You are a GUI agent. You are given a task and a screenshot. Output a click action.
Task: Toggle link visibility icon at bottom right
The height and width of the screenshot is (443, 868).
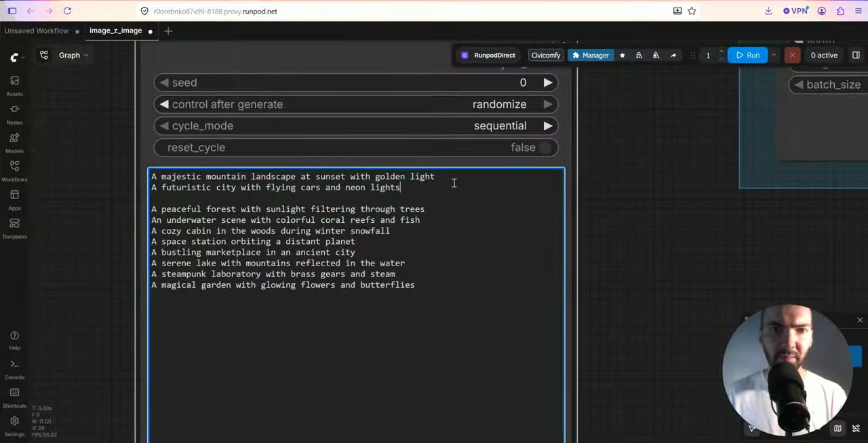(856, 428)
